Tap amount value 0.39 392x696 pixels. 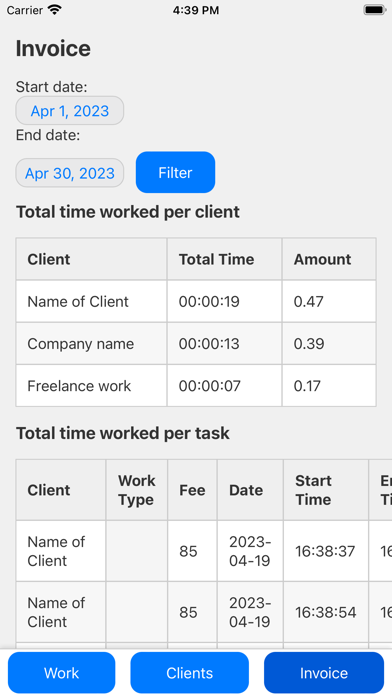[309, 344]
